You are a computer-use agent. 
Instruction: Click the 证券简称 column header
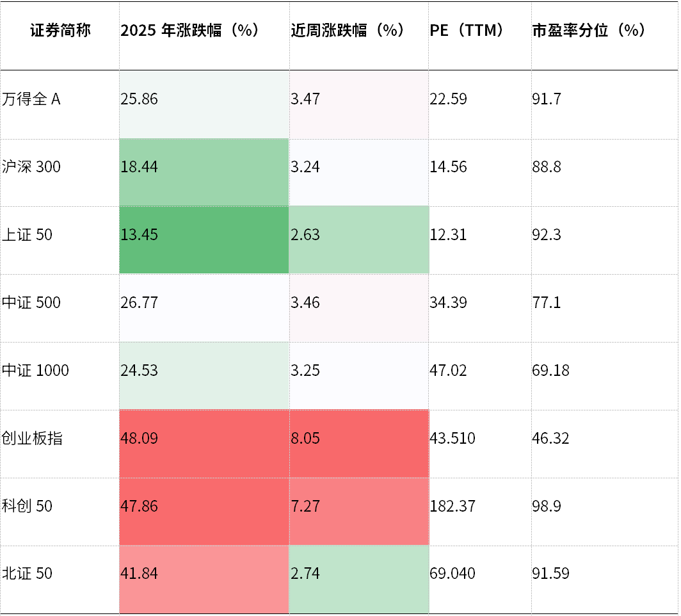(x=60, y=31)
